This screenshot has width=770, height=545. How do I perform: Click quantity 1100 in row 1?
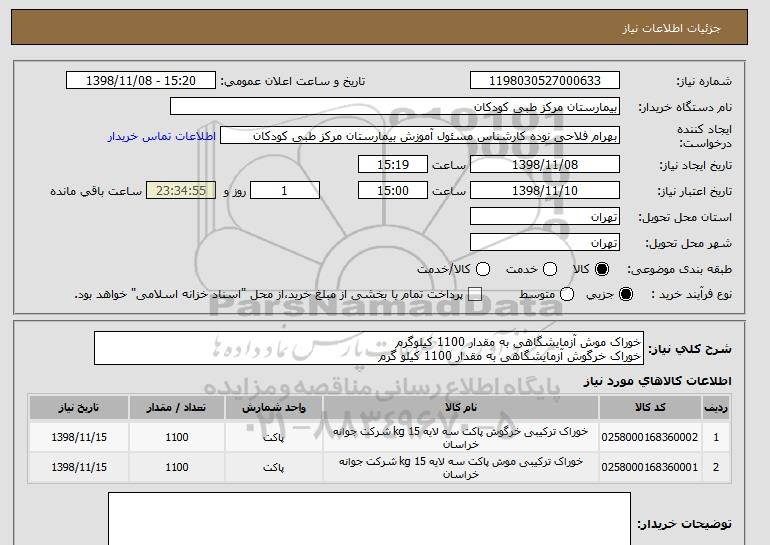click(x=177, y=437)
